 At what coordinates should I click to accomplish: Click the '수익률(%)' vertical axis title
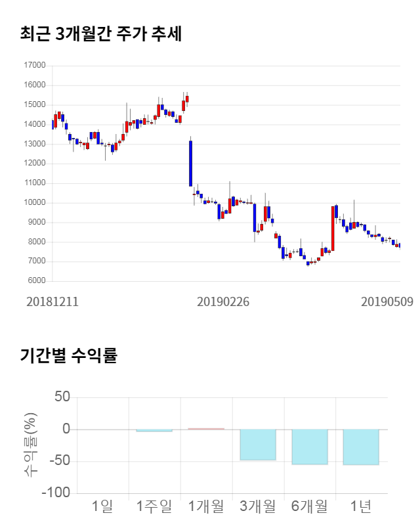click(x=31, y=445)
